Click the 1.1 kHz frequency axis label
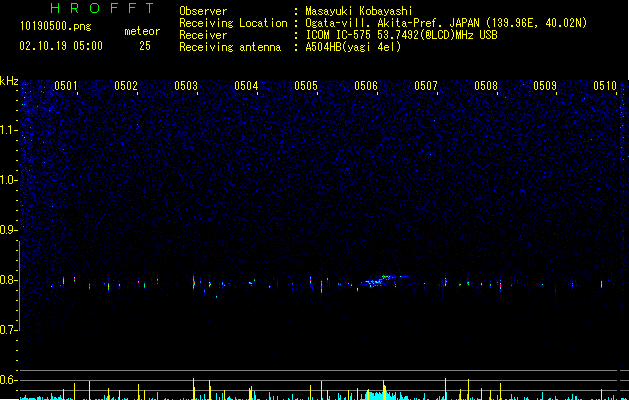 pyautogui.click(x=9, y=130)
